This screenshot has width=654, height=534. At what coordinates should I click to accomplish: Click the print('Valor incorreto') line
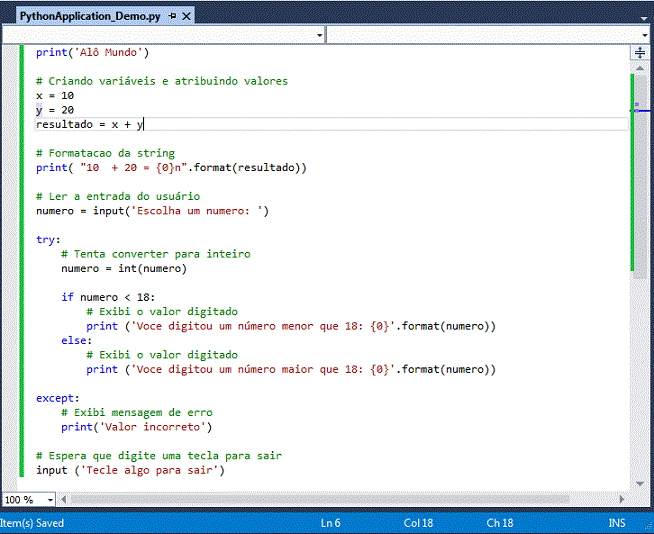(x=136, y=427)
